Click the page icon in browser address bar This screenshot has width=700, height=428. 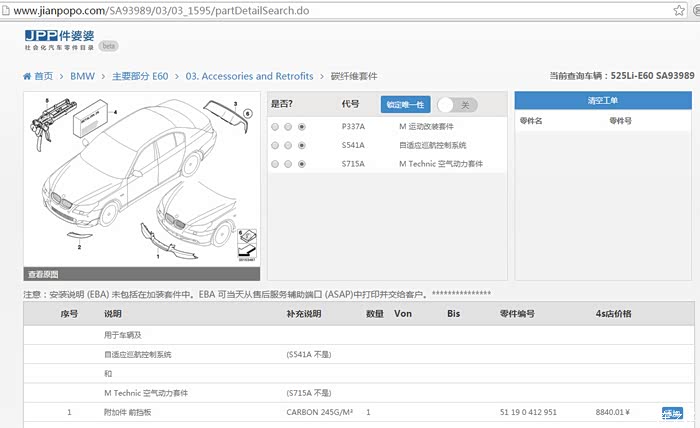(6, 10)
